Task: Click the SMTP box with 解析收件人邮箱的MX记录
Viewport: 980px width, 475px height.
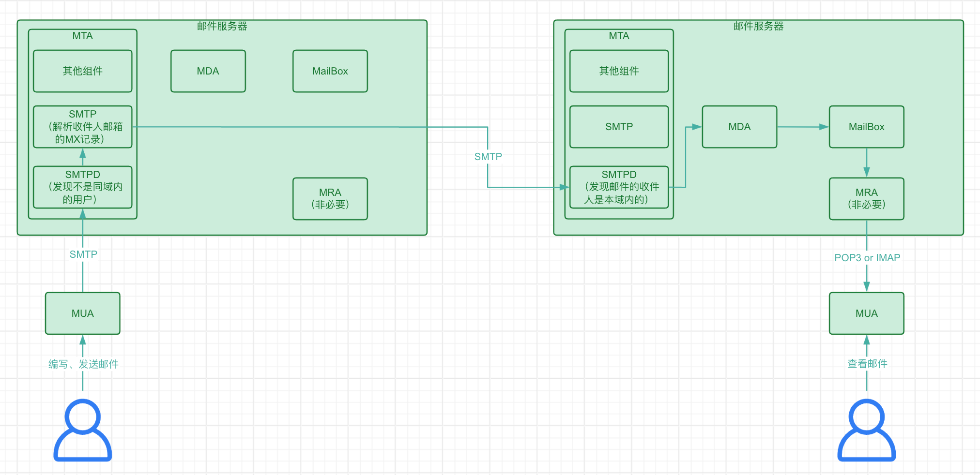Action: click(83, 127)
